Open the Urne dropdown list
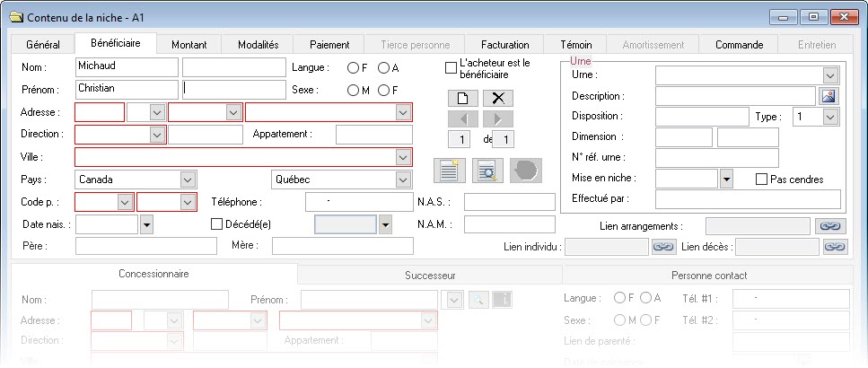This screenshot has height=368, width=868. 829,75
